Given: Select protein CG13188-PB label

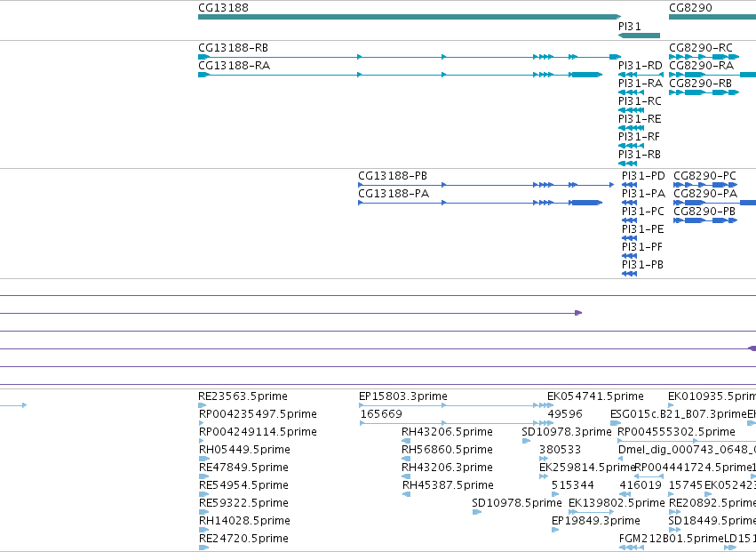Looking at the screenshot, I should coord(393,176).
